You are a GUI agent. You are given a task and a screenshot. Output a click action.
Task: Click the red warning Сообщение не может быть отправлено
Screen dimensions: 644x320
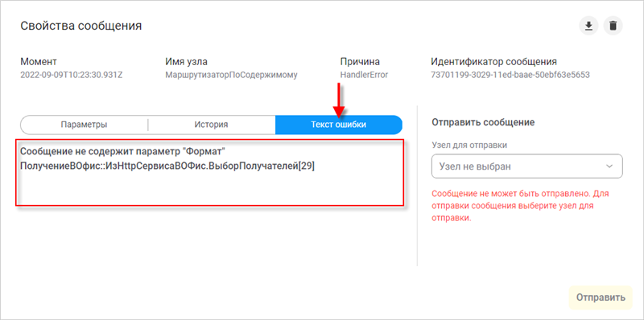click(x=520, y=206)
